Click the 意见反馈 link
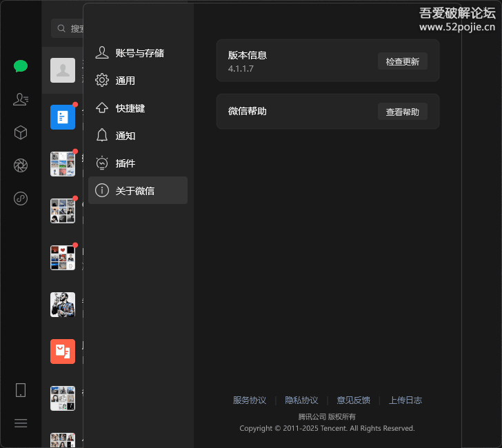502x448 pixels. coord(353,400)
